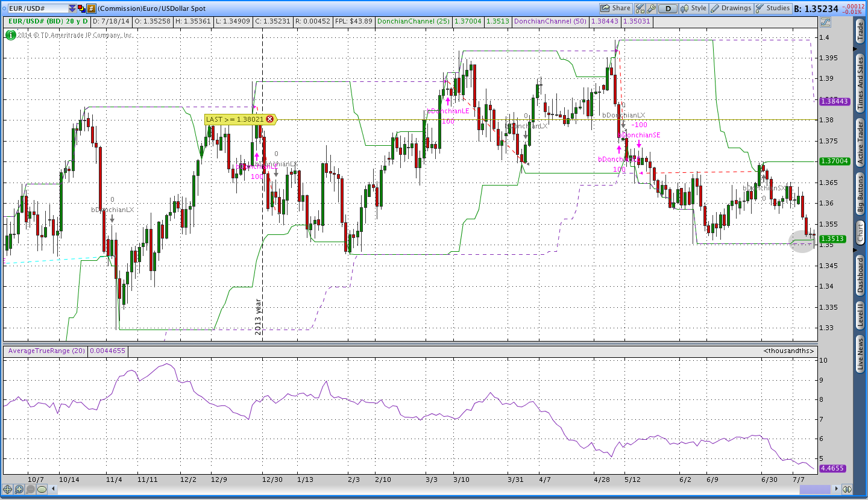Viewport: 868px width, 500px height.
Task: Click the <thousandths> scale label
Action: [x=788, y=351]
